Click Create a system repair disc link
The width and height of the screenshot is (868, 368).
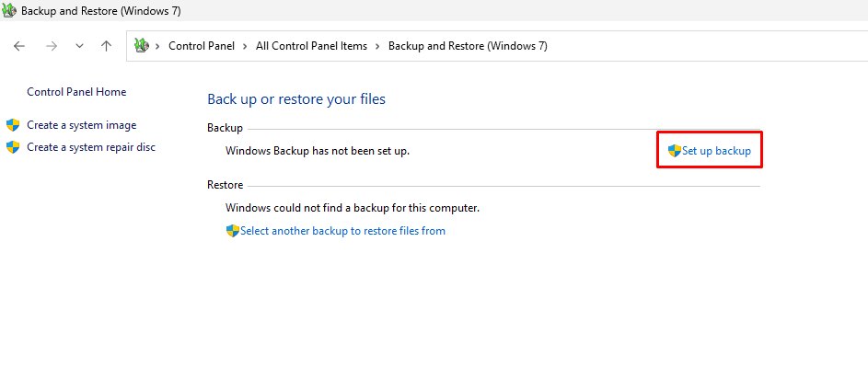point(91,147)
